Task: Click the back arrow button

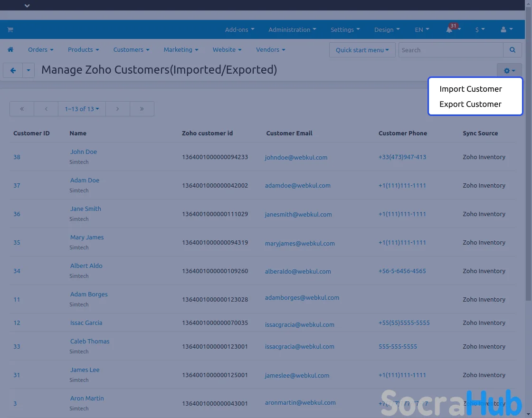Action: pos(13,71)
